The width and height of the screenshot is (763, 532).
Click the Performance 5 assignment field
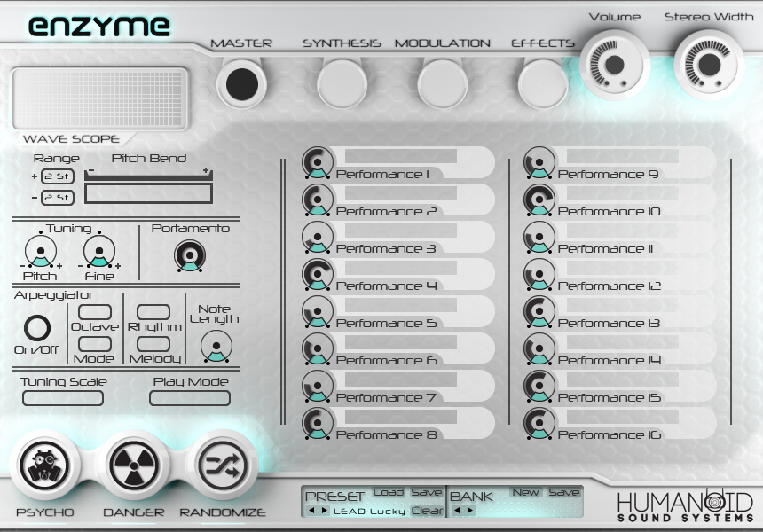pyautogui.click(x=401, y=305)
